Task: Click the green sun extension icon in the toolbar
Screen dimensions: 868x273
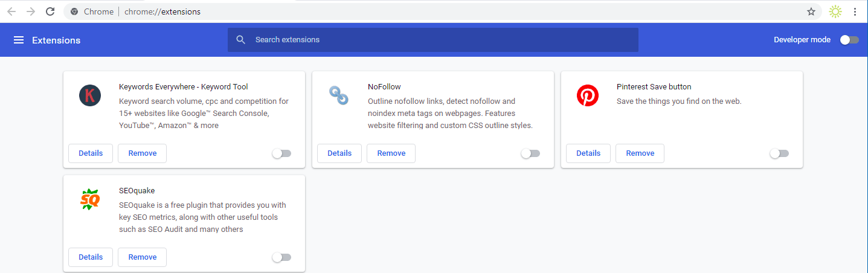Action: (x=835, y=11)
